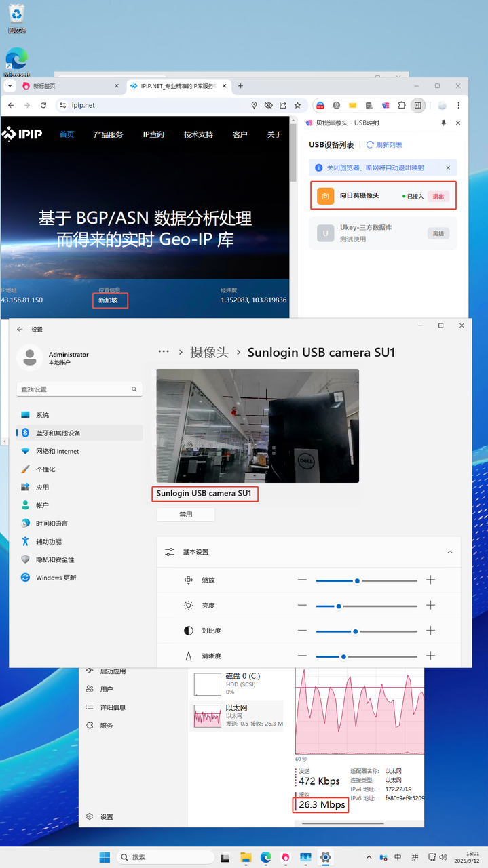Image resolution: width=488 pixels, height=868 pixels.
Task: Go back in the Settings window
Action: click(x=20, y=329)
